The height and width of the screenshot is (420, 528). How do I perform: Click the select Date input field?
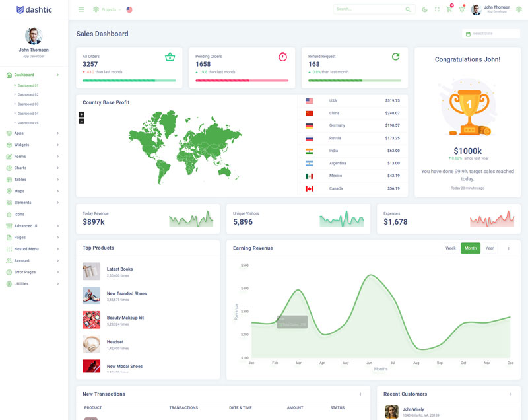[491, 34]
